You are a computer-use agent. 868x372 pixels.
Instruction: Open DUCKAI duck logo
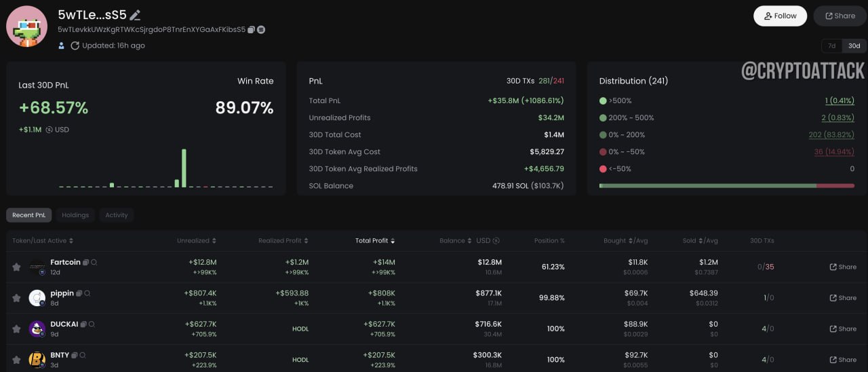37,329
